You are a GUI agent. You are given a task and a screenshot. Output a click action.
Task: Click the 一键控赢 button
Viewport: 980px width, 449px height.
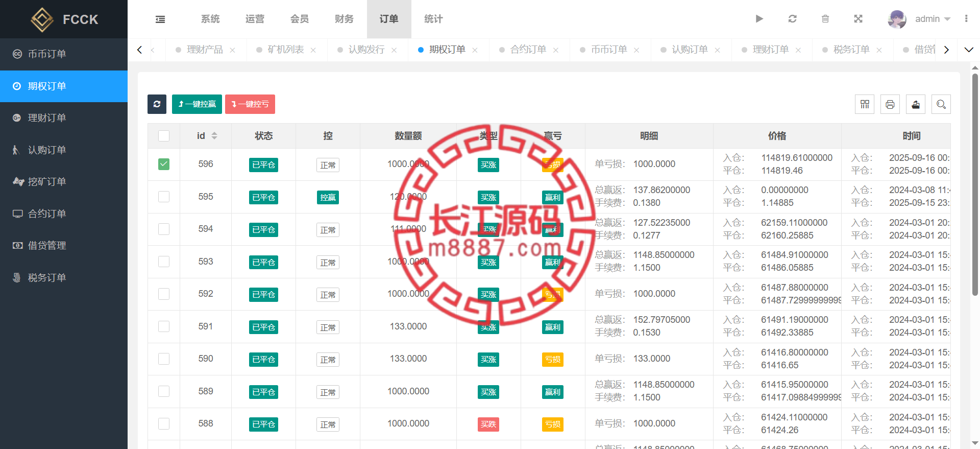click(x=197, y=104)
